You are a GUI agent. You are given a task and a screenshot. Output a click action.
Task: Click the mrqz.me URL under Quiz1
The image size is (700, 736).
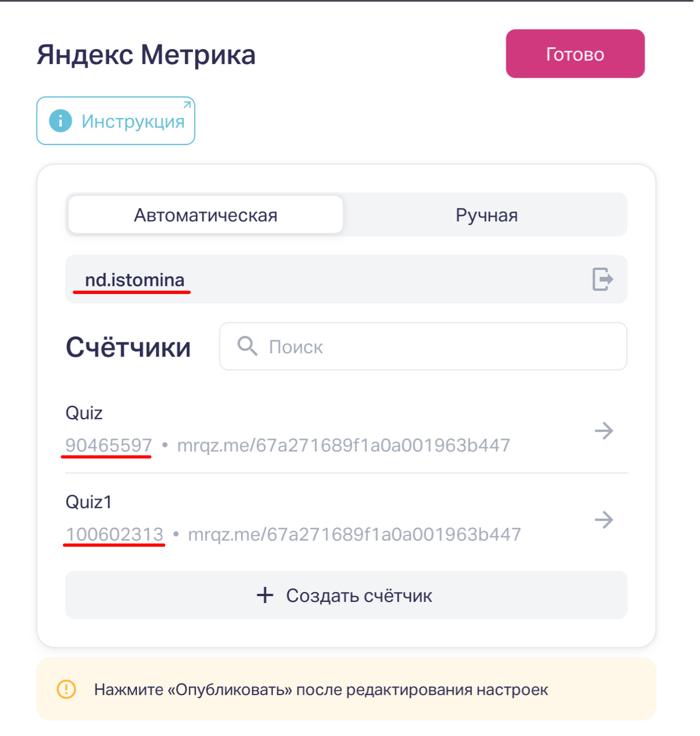(x=354, y=534)
